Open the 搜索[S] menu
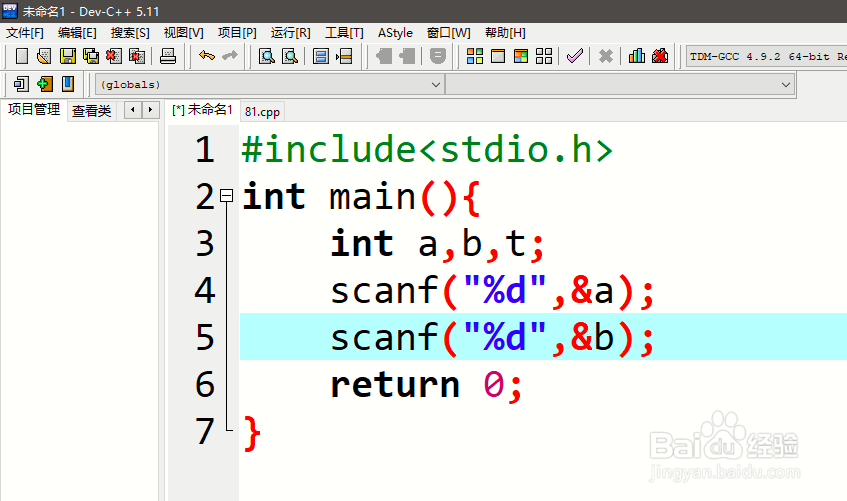 point(130,33)
